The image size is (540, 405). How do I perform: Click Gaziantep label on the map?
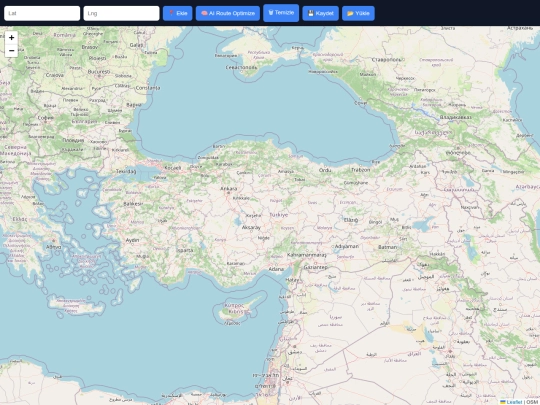(x=316, y=267)
